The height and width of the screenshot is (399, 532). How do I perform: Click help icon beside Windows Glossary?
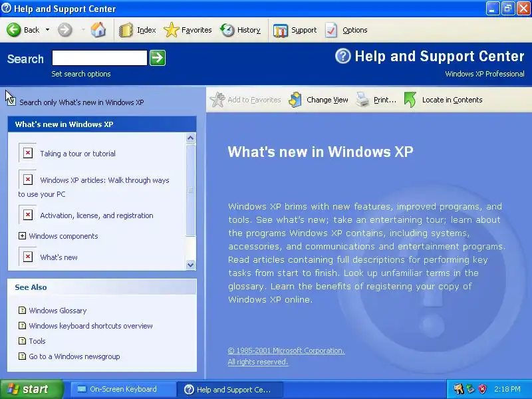pos(22,310)
